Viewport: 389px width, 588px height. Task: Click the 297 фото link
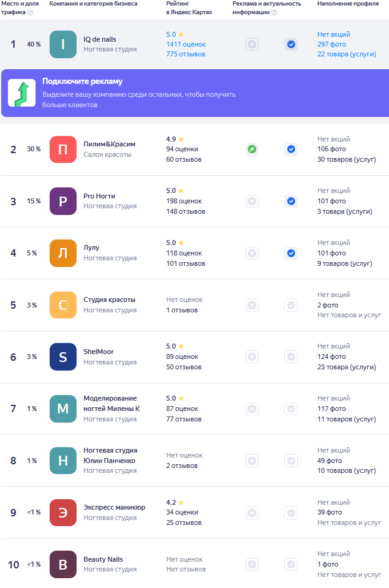(x=331, y=45)
